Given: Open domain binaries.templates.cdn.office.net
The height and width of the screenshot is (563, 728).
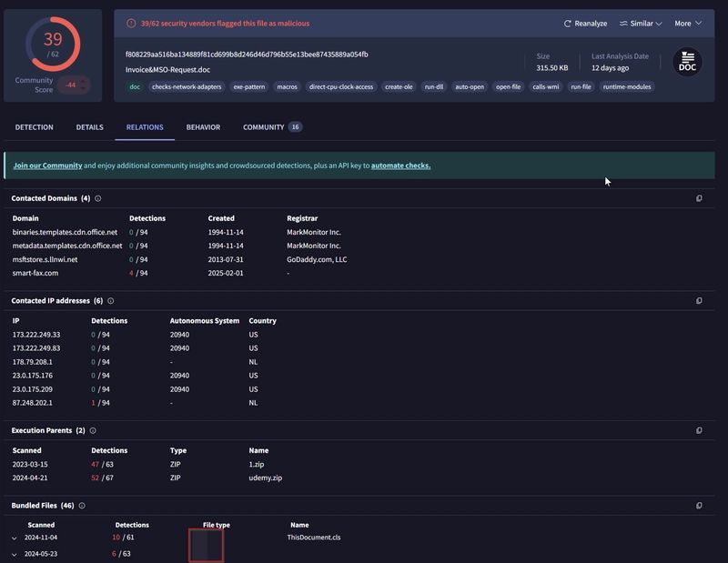Looking at the screenshot, I should tap(65, 232).
